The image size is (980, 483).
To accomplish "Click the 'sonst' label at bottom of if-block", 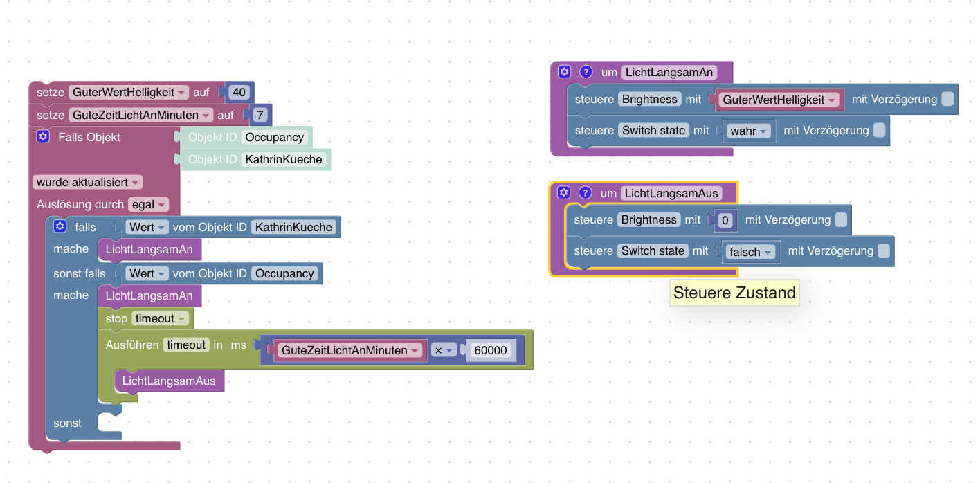I will 67,423.
